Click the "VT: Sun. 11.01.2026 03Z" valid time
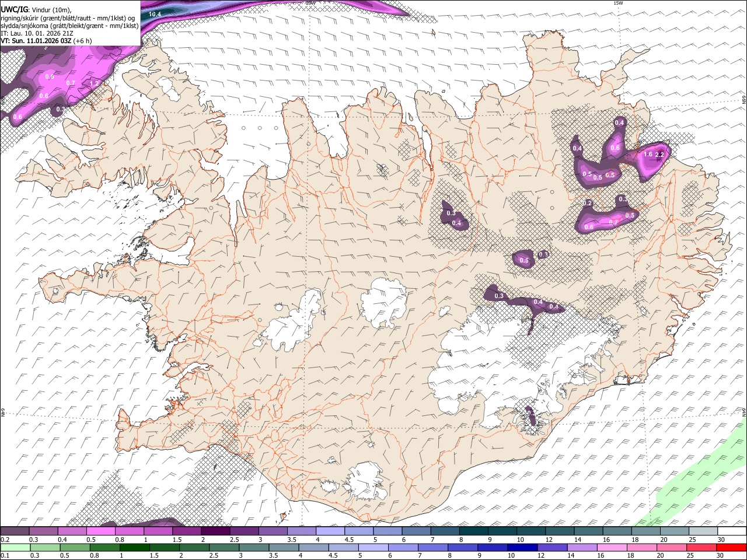This screenshot has width=747, height=560. tap(36, 41)
